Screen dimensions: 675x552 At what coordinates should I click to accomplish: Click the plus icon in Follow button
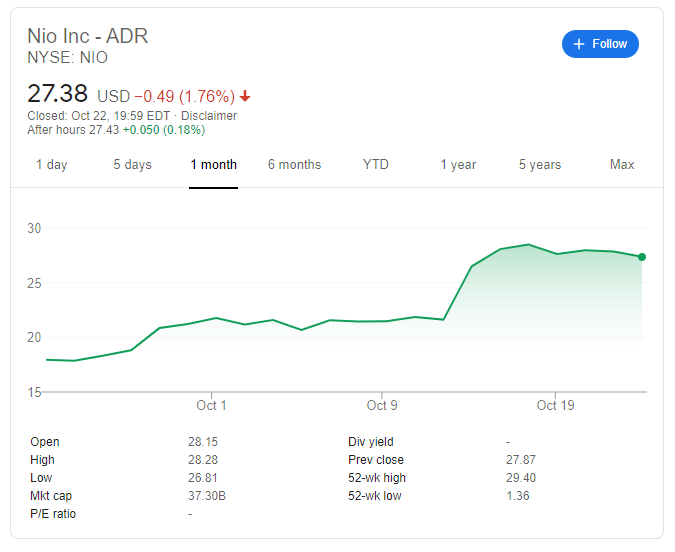coord(579,44)
